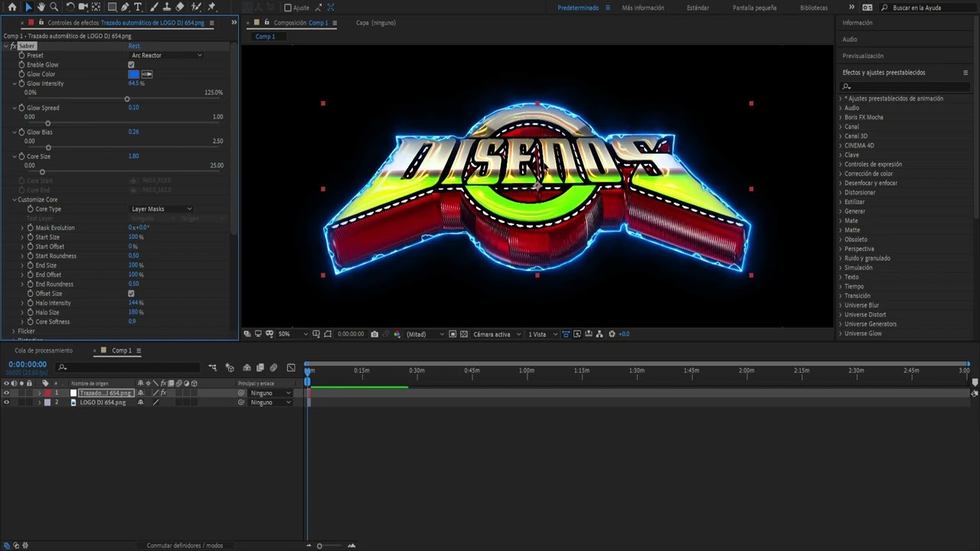Toggle the Offset Size checkbox

click(x=131, y=293)
